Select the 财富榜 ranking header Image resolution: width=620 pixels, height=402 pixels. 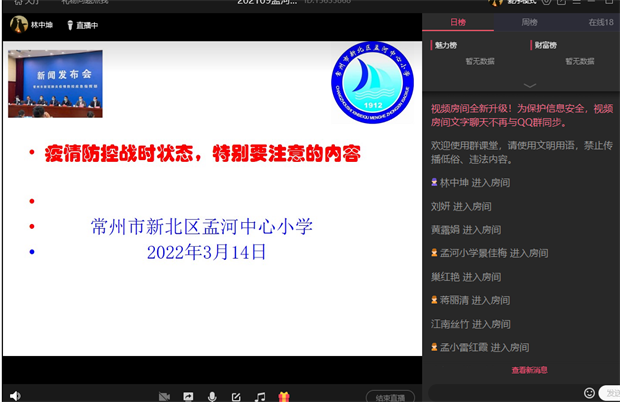coord(545,45)
